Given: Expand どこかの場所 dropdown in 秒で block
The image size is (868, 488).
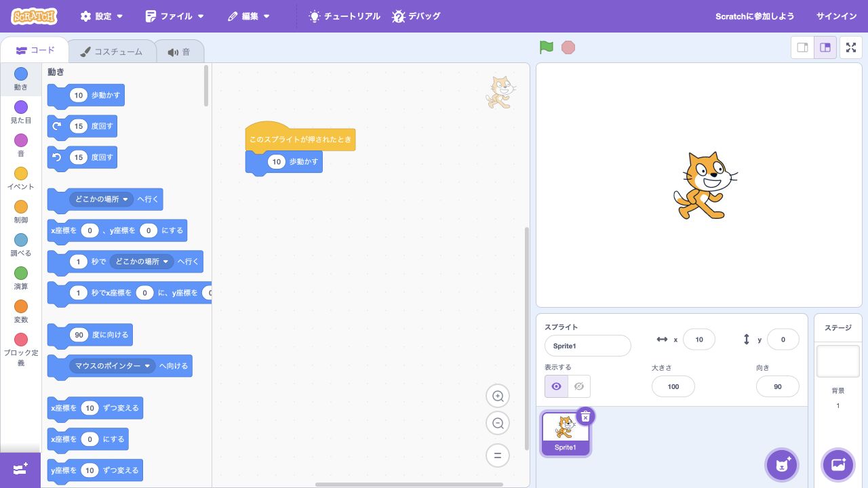Looking at the screenshot, I should 142,262.
